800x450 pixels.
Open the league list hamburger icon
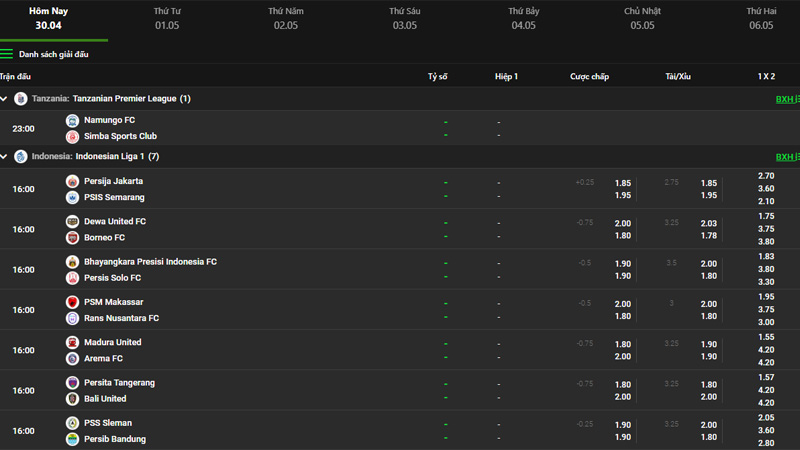[x=7, y=54]
